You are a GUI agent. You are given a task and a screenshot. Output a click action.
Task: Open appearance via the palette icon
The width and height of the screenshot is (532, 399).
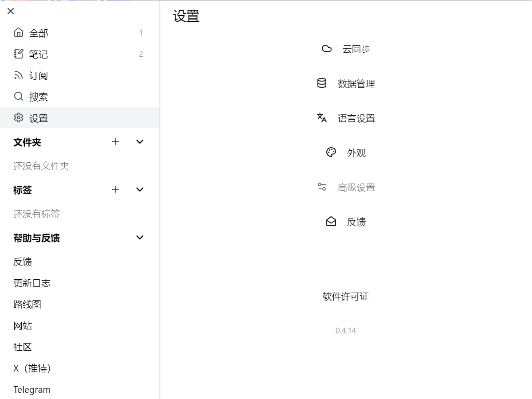[x=331, y=153]
